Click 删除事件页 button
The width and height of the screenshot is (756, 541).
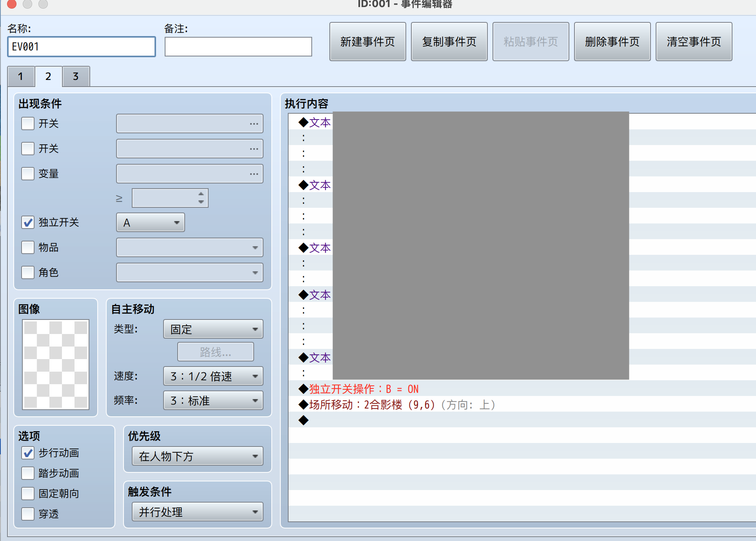(x=612, y=42)
